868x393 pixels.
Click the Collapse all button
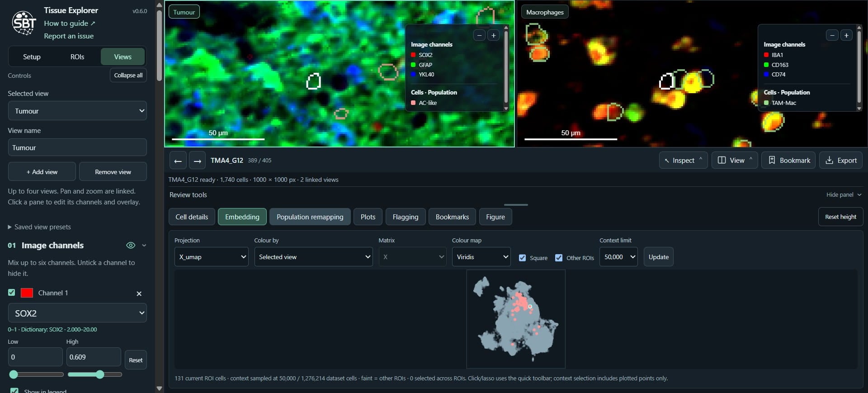coord(128,76)
